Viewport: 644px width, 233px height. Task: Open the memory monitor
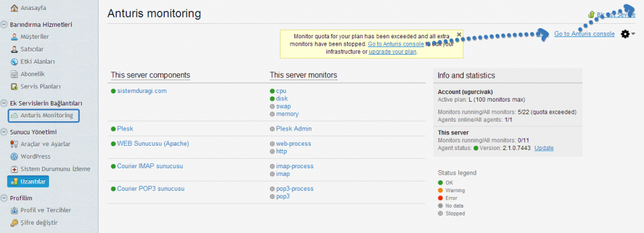point(287,114)
